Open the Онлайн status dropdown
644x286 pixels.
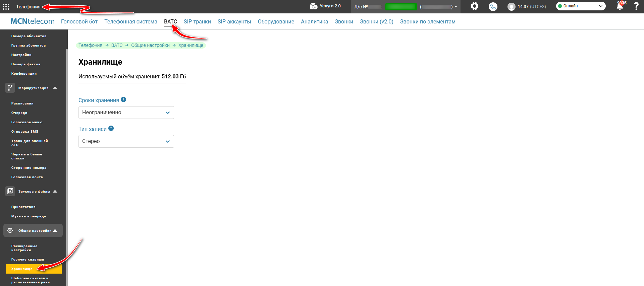point(581,6)
